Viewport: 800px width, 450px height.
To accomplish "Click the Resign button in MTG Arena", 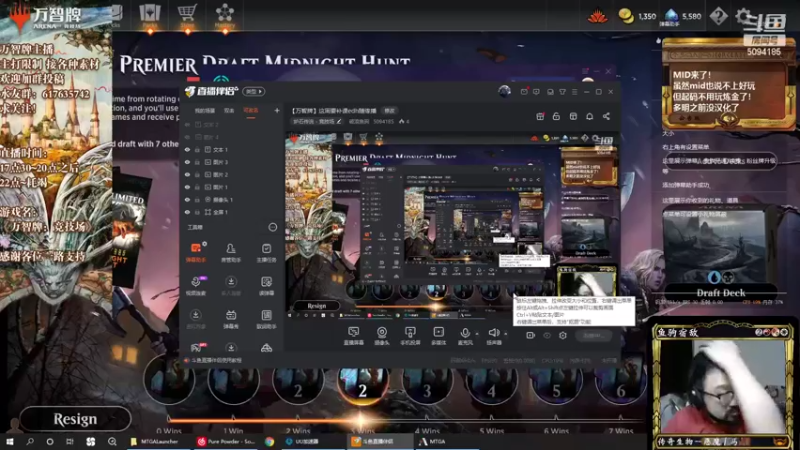I will 75,419.
